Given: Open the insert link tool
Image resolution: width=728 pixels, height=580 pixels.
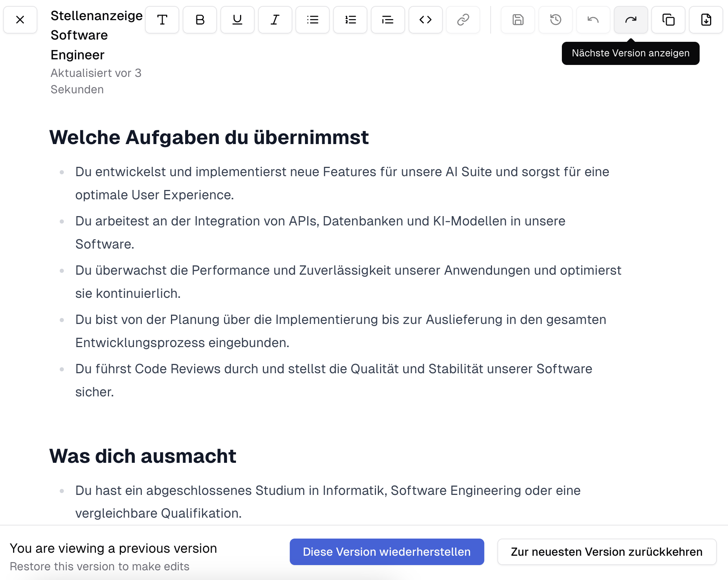Looking at the screenshot, I should click(463, 20).
